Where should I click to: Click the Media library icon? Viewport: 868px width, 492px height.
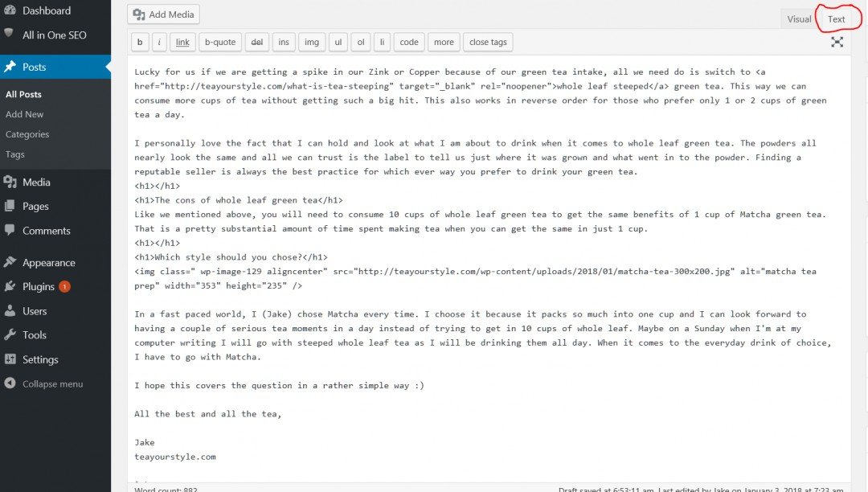click(10, 182)
